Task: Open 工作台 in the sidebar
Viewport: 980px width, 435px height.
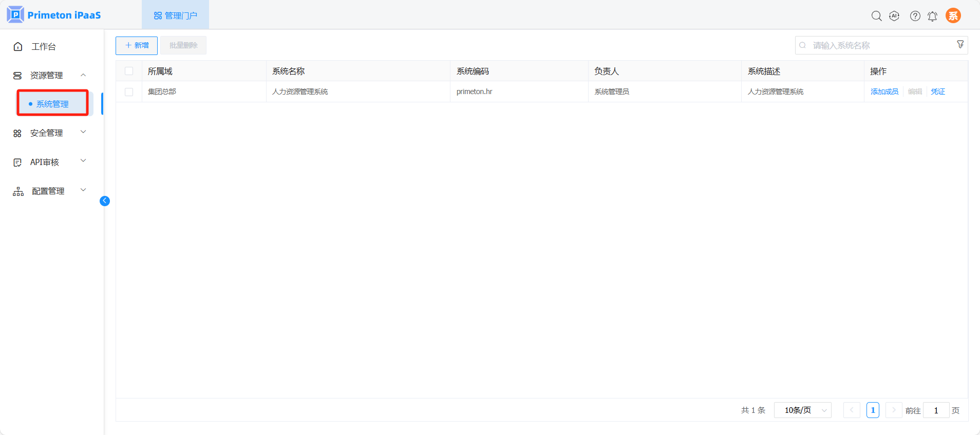Action: [x=43, y=47]
